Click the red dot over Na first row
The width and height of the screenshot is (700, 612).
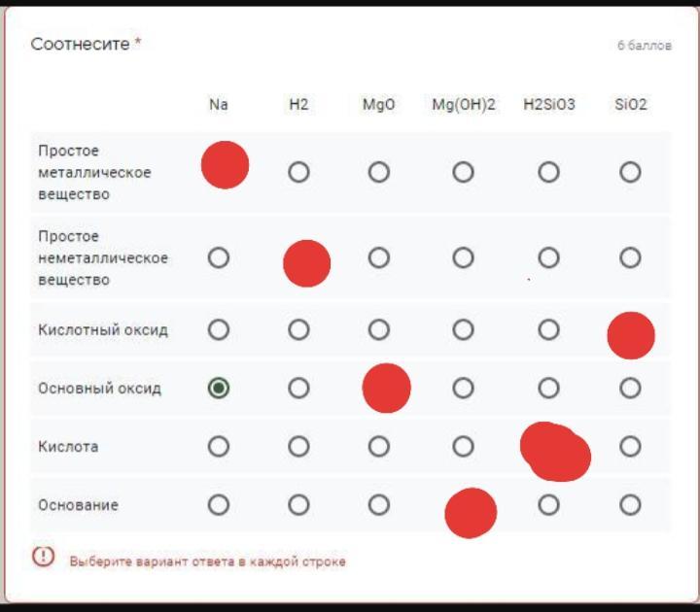coord(225,165)
